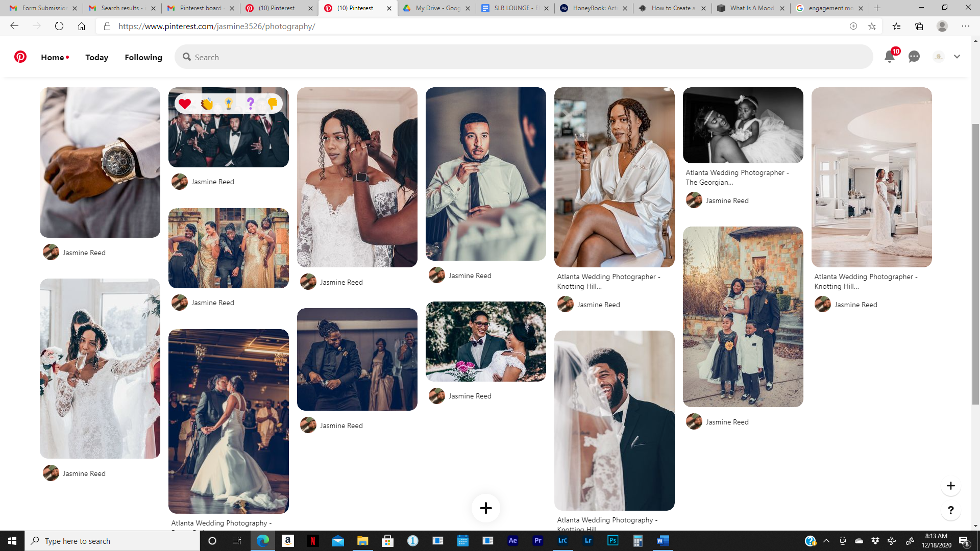
Task: Favorite this page with the star icon
Action: pos(872,26)
